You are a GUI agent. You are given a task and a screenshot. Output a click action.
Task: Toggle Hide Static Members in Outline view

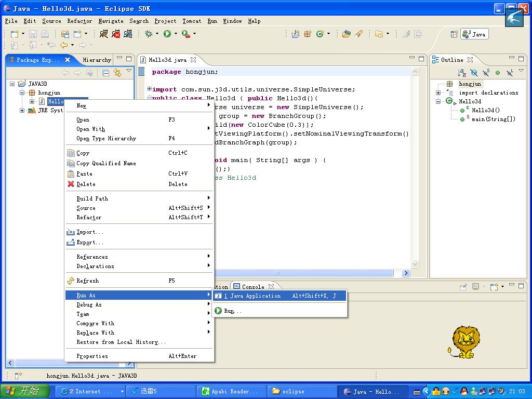pyautogui.click(x=486, y=73)
